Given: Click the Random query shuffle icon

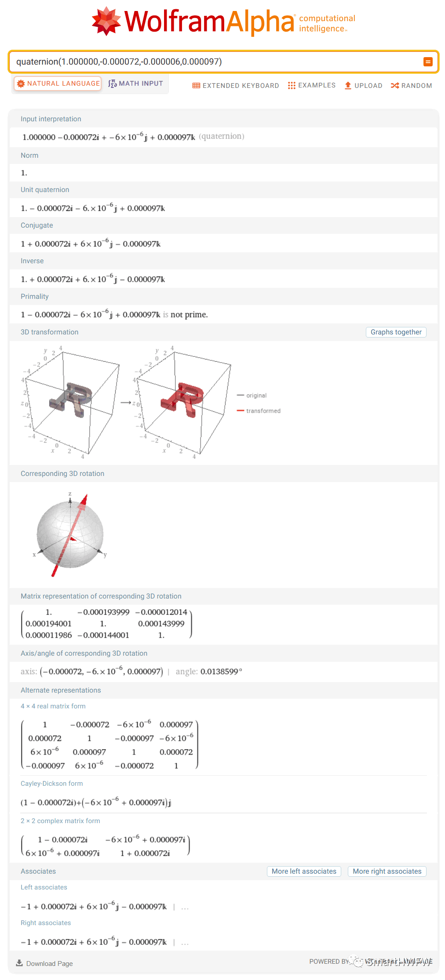Looking at the screenshot, I should (x=394, y=85).
